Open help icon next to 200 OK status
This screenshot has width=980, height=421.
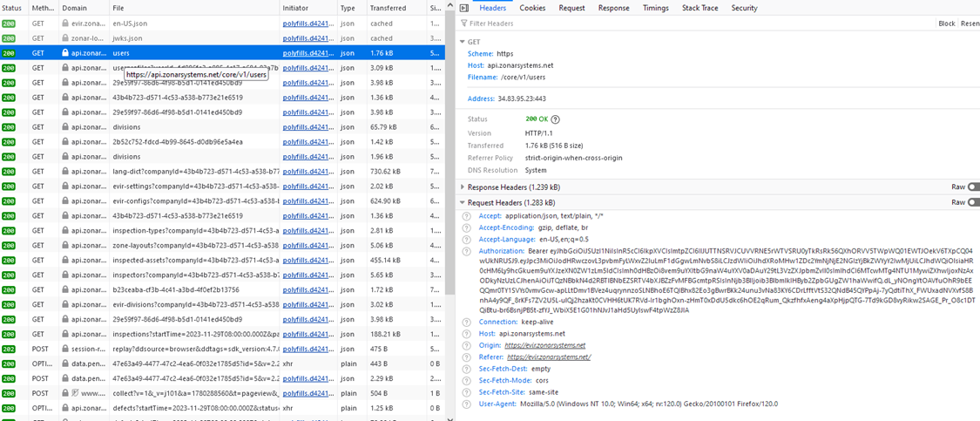[x=555, y=119]
